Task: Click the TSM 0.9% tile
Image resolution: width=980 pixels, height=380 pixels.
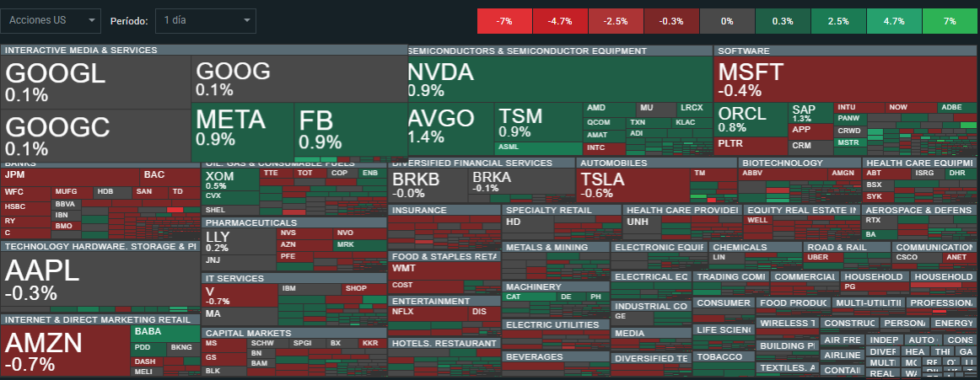Action: click(539, 122)
